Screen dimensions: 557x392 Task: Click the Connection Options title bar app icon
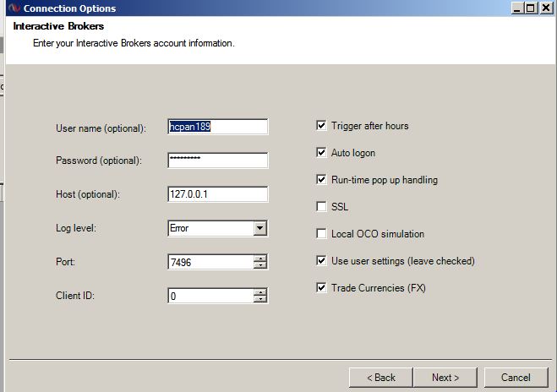(x=14, y=8)
